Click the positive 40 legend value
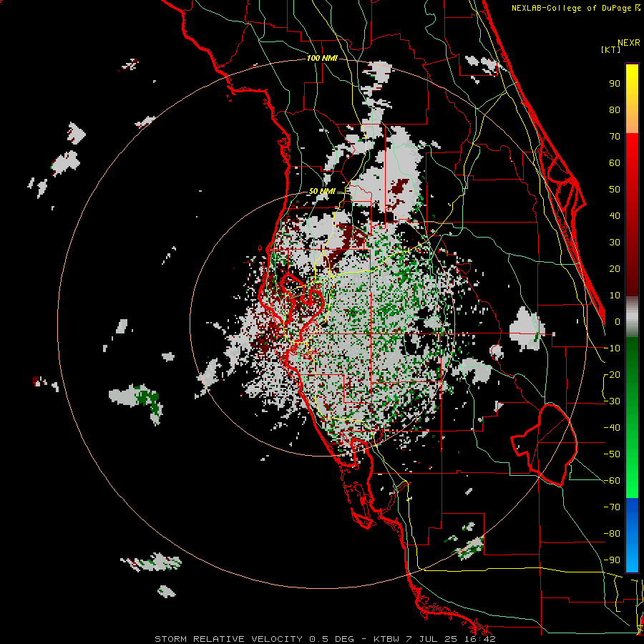This screenshot has width=644, height=644. [615, 216]
